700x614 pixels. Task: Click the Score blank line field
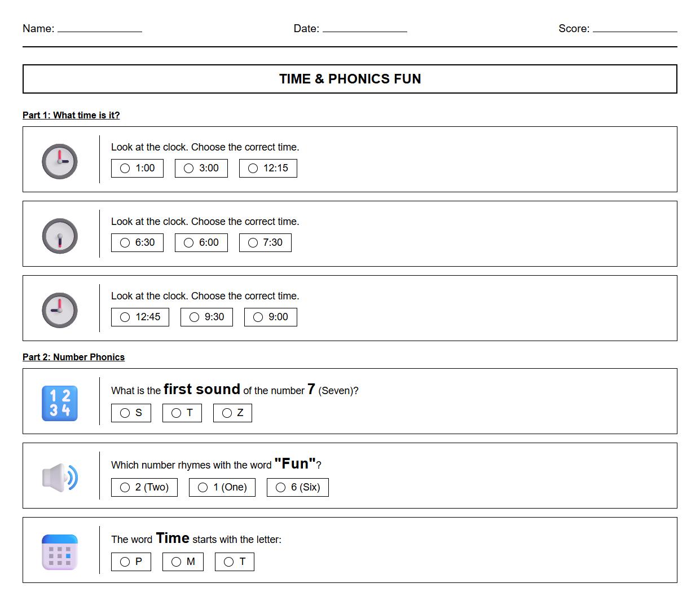(x=635, y=29)
